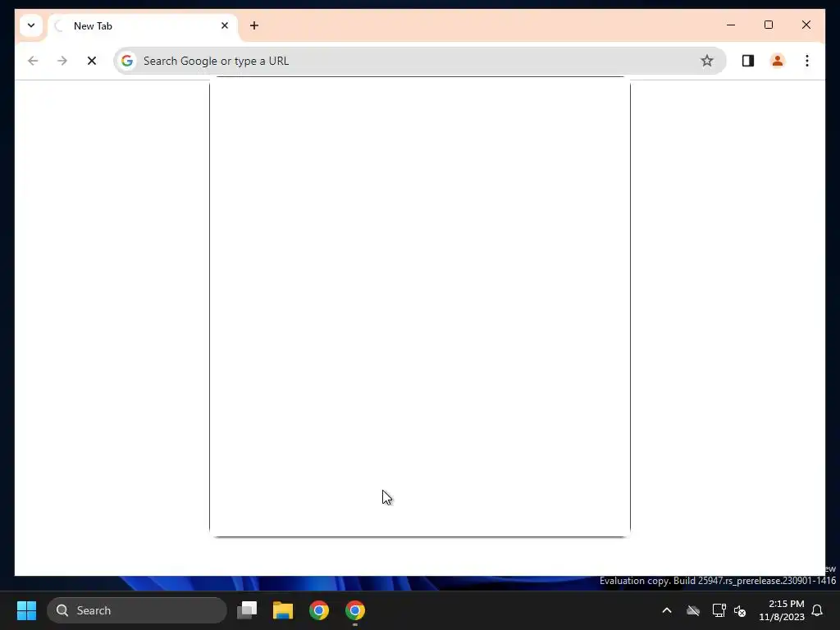This screenshot has width=840, height=630.
Task: Stop loading the page
Action: click(x=92, y=61)
